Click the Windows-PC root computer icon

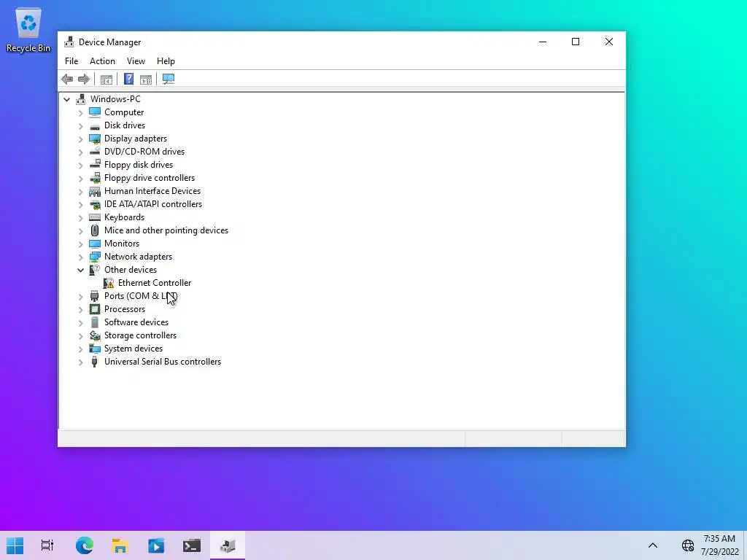81,99
